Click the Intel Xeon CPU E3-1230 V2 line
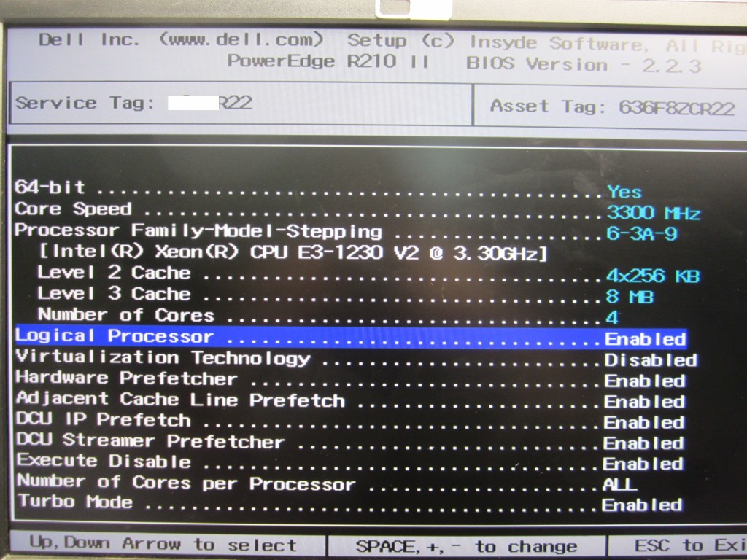The image size is (747, 560). tap(293, 252)
